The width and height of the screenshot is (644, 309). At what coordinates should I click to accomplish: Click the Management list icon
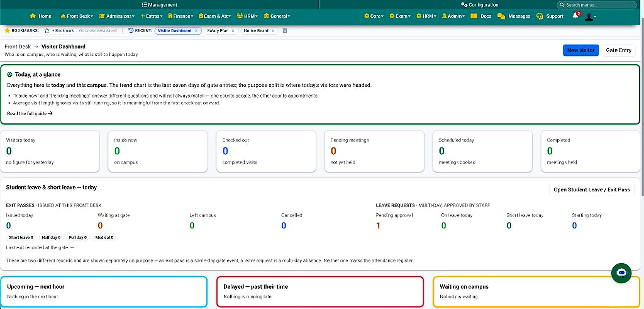point(144,4)
